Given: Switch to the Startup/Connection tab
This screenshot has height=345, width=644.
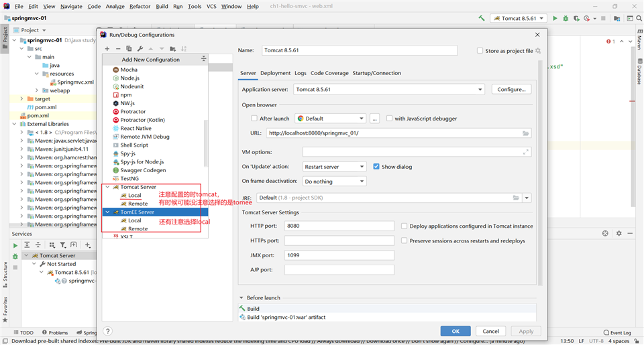Looking at the screenshot, I should pos(376,73).
